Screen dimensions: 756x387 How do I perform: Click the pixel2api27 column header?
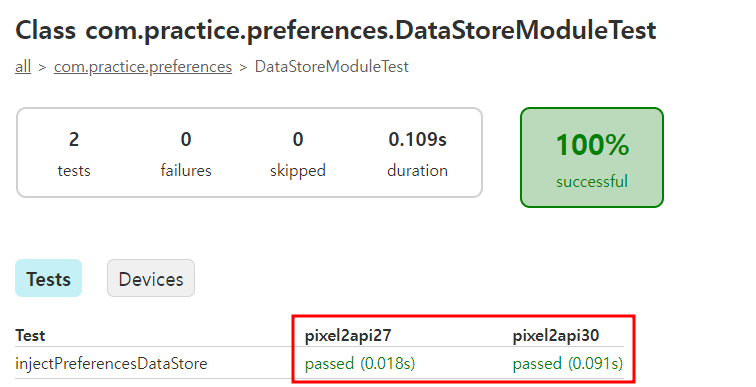[x=348, y=335]
